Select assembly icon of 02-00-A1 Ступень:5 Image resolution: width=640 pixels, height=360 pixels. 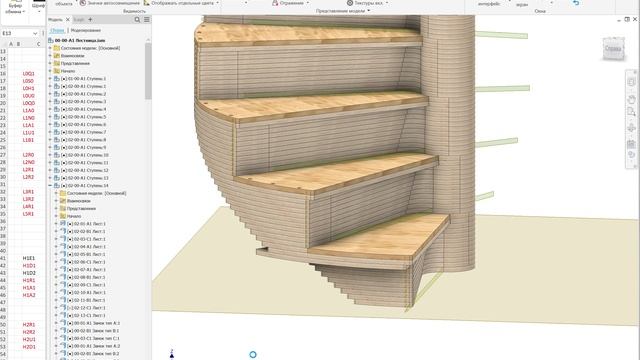pyautogui.click(x=57, y=117)
